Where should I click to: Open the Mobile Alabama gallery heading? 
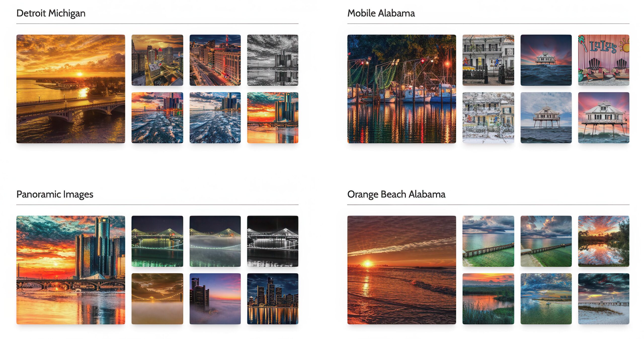[x=381, y=13]
